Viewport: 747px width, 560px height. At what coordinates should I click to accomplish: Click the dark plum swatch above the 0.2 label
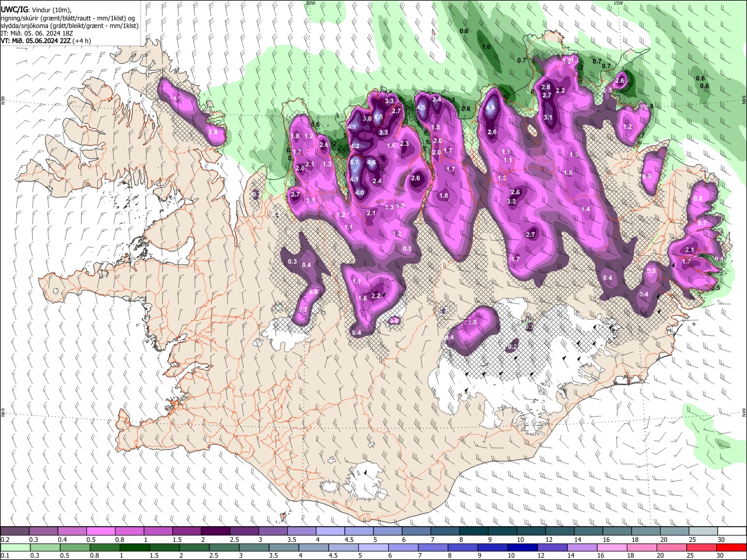pos(15,531)
